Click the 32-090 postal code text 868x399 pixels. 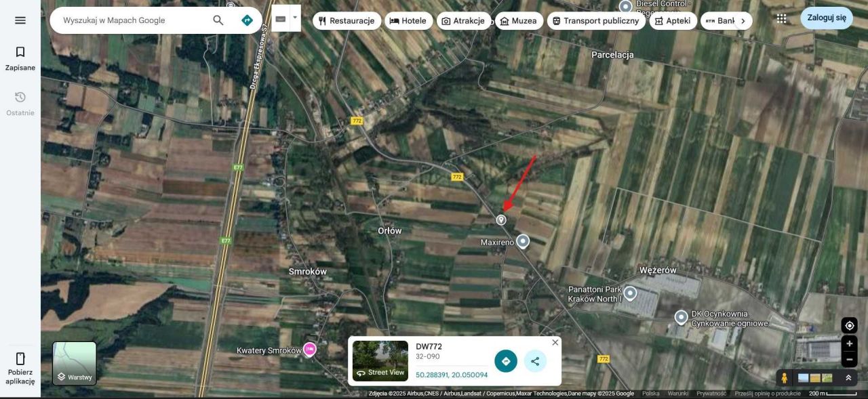428,356
